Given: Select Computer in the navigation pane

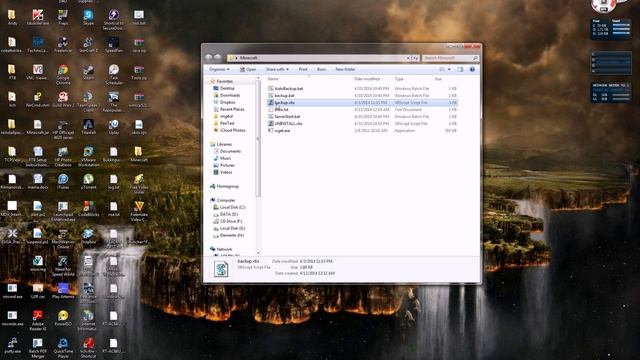Looking at the screenshot, I should 226,200.
